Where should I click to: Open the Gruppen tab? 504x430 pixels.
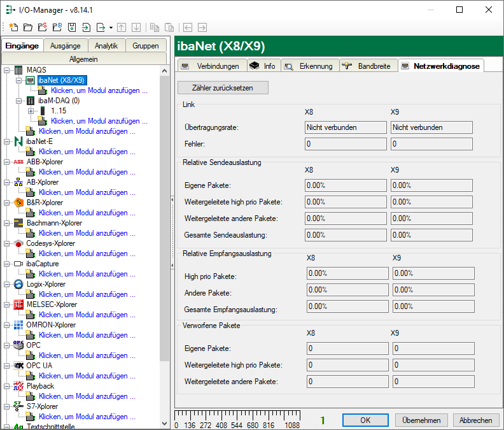click(146, 46)
